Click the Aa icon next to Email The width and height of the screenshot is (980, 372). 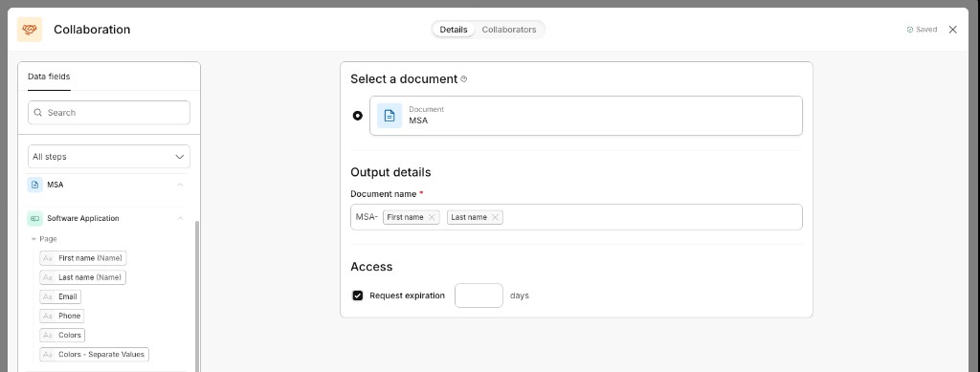coord(48,296)
